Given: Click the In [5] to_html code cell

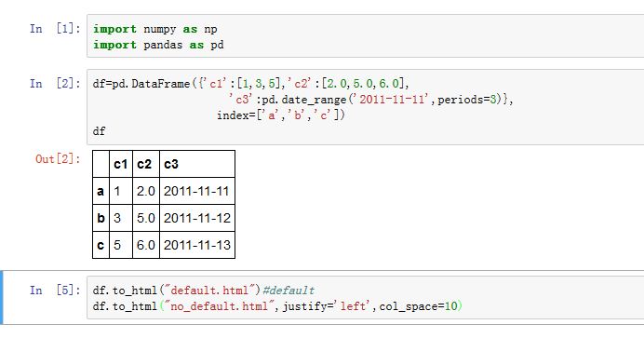Looking at the screenshot, I should pyautogui.click(x=365, y=298).
